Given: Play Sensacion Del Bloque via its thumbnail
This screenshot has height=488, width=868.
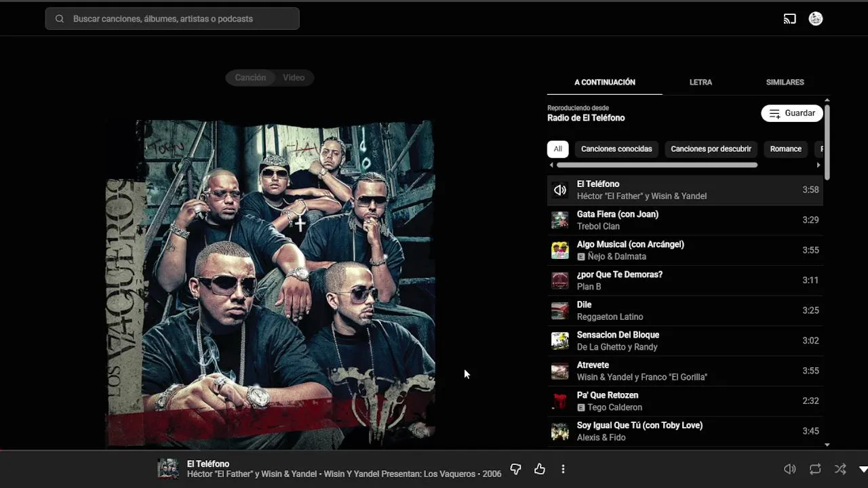Looking at the screenshot, I should 560,341.
